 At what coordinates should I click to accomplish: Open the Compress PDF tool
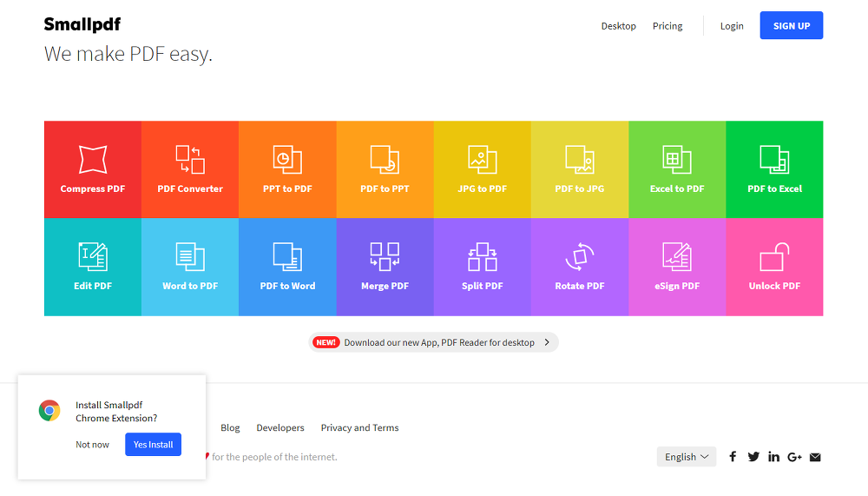pyautogui.click(x=93, y=169)
